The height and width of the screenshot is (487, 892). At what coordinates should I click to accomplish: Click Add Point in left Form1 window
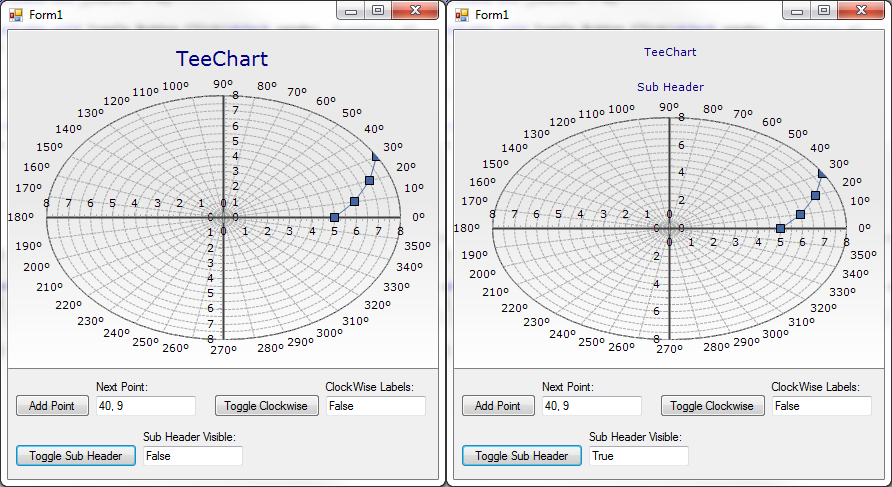(x=52, y=406)
